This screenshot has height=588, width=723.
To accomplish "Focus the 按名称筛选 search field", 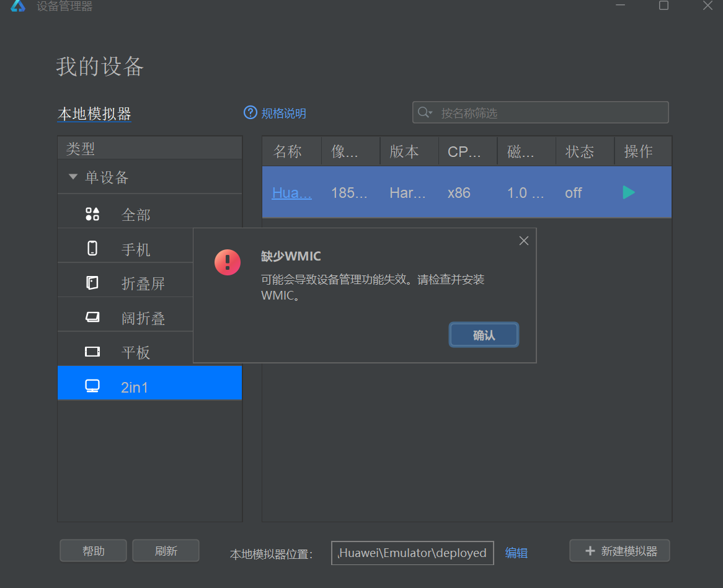I will coord(541,112).
